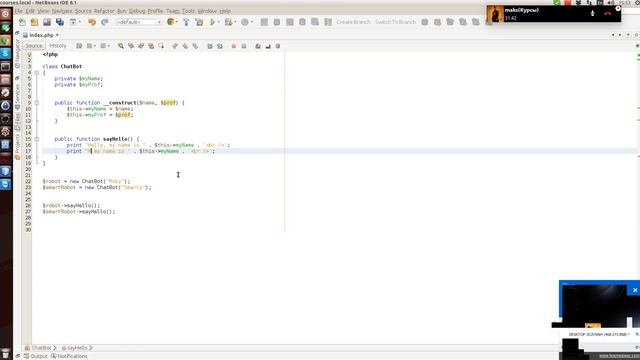Click the Find Selection magnifier icon

coord(121,46)
